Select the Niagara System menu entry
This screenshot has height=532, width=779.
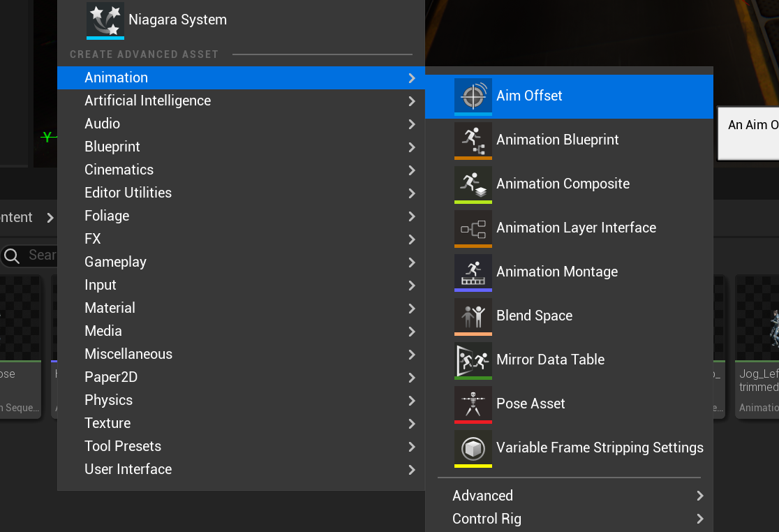pos(241,20)
